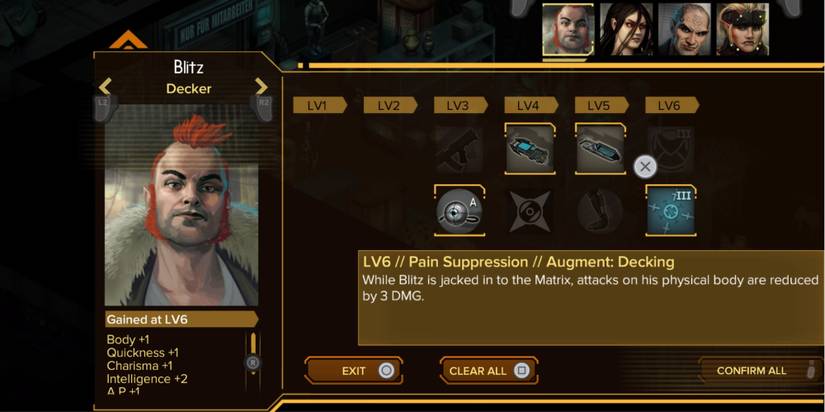This screenshot has height=412, width=825.
Task: Select the LV3 pistol skill icon
Action: [x=458, y=149]
